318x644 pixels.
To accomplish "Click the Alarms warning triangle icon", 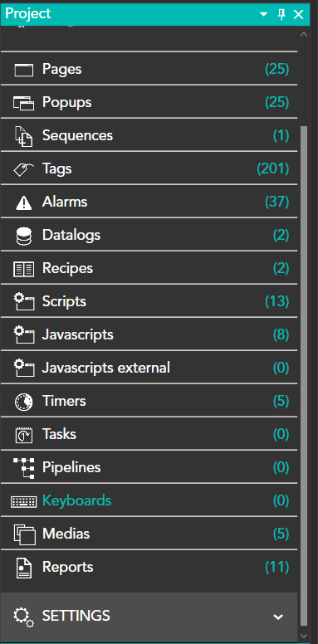I will [x=23, y=202].
